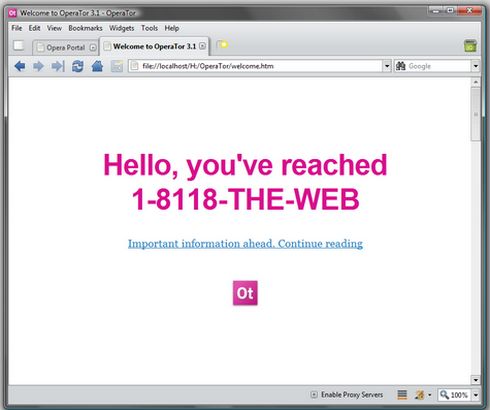Image resolution: width=490 pixels, height=410 pixels.
Task: Reload the page with the refresh icon
Action: click(78, 66)
